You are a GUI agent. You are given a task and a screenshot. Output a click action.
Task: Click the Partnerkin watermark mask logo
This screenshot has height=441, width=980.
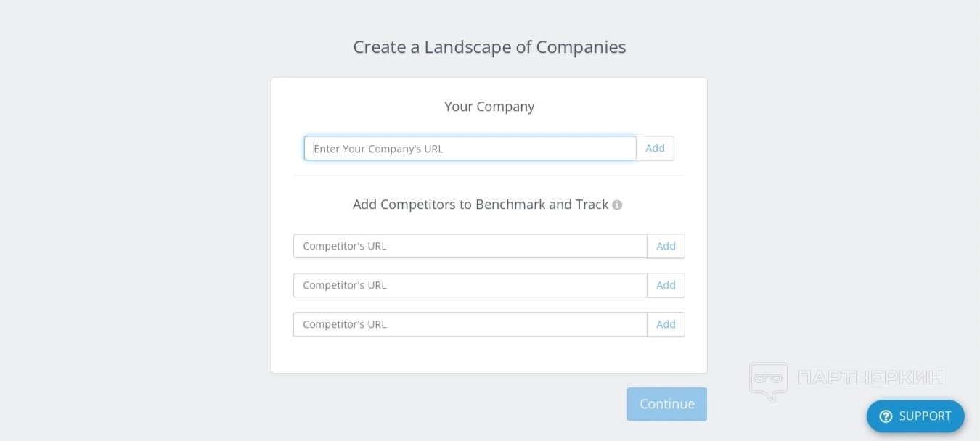768,381
